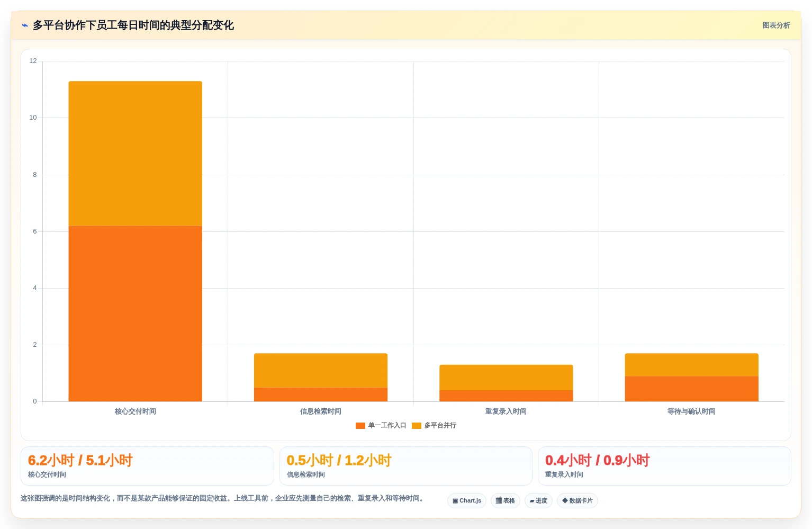The height and width of the screenshot is (529, 812).
Task: Select the Chart.js tag chip
Action: tap(467, 500)
